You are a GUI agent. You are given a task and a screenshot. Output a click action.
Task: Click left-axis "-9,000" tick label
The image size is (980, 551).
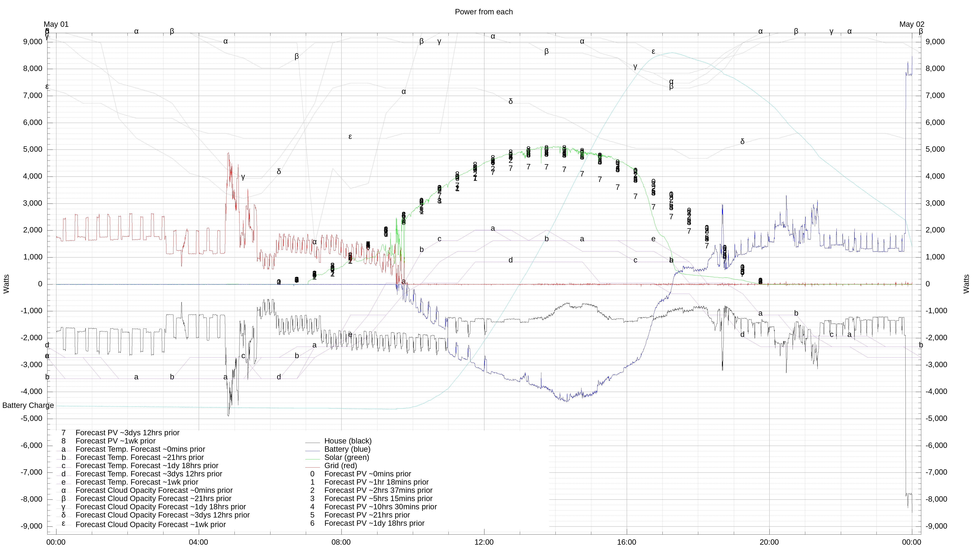point(32,526)
